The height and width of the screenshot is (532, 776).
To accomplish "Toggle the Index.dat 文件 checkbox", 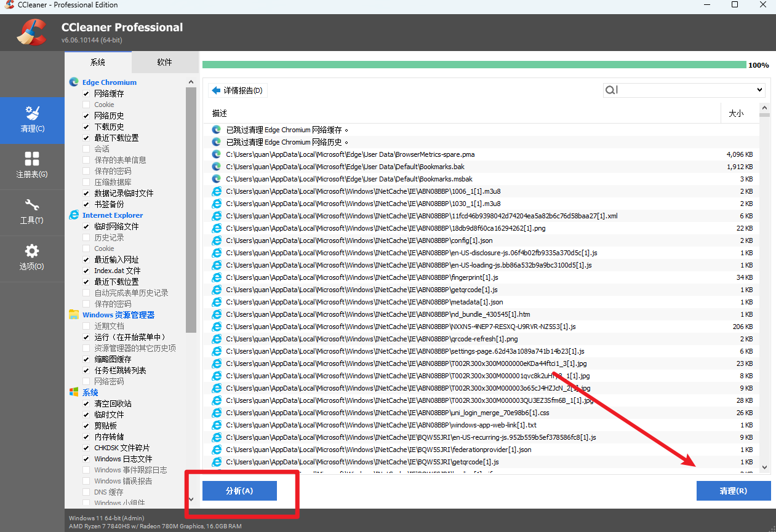I will (x=86, y=271).
